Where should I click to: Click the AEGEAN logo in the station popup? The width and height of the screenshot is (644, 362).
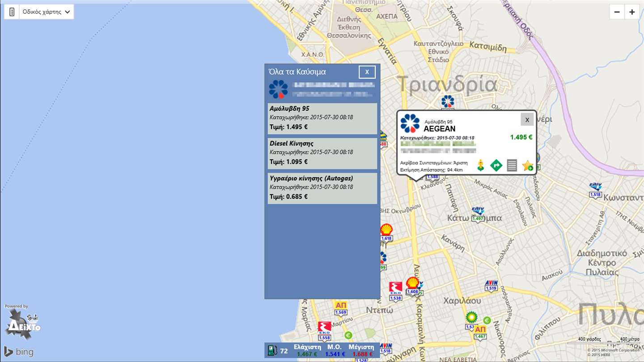pos(410,123)
